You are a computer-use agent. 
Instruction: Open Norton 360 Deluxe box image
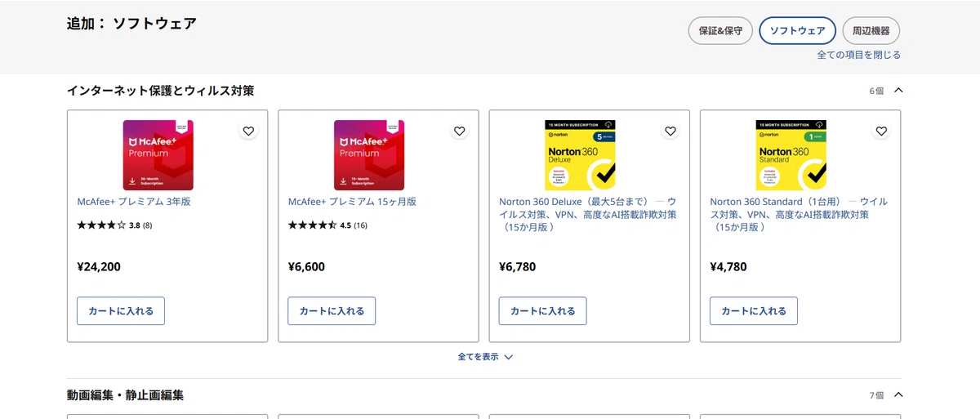[x=580, y=155]
